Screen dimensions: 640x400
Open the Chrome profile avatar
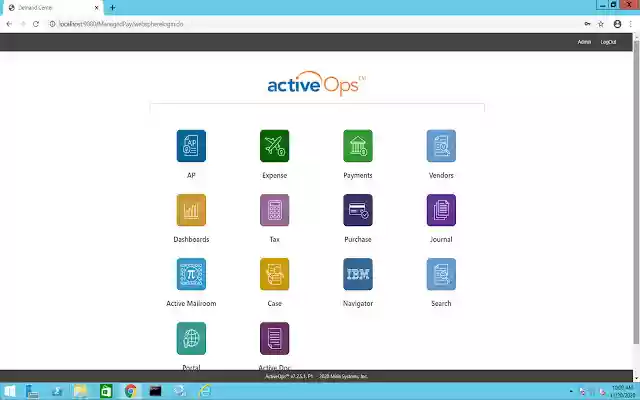point(617,24)
